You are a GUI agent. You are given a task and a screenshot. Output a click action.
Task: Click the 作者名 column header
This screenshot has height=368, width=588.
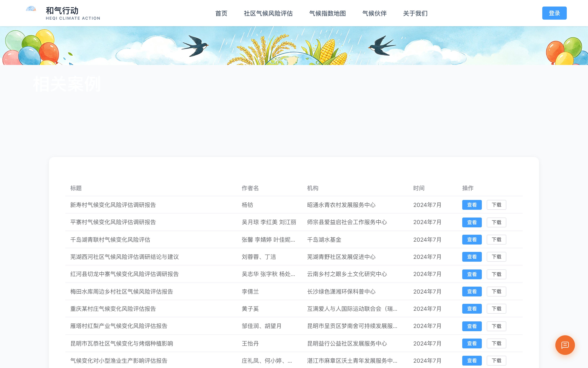[250, 188]
